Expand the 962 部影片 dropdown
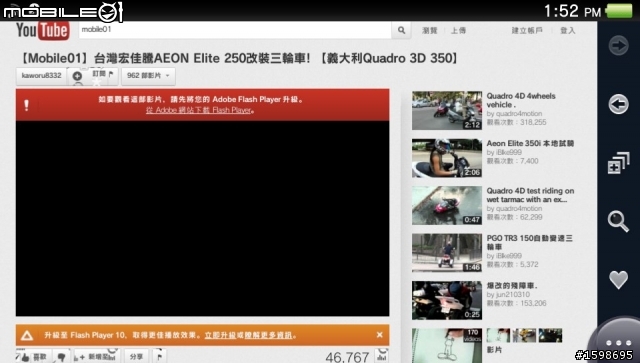Viewport: 640px width, 363px height. [148, 76]
